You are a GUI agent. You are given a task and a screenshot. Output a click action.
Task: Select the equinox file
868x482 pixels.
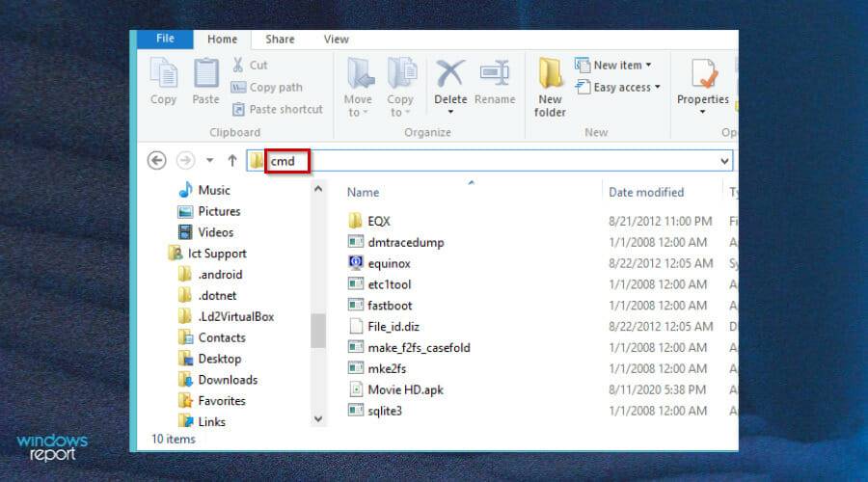tap(380, 263)
